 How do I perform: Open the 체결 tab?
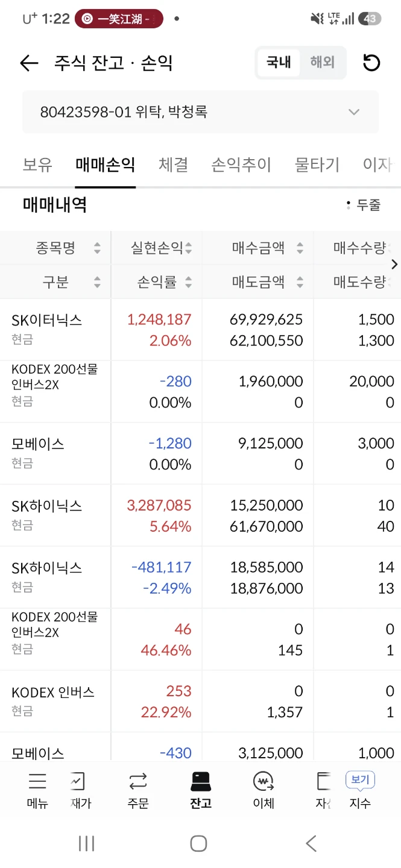[x=174, y=165]
